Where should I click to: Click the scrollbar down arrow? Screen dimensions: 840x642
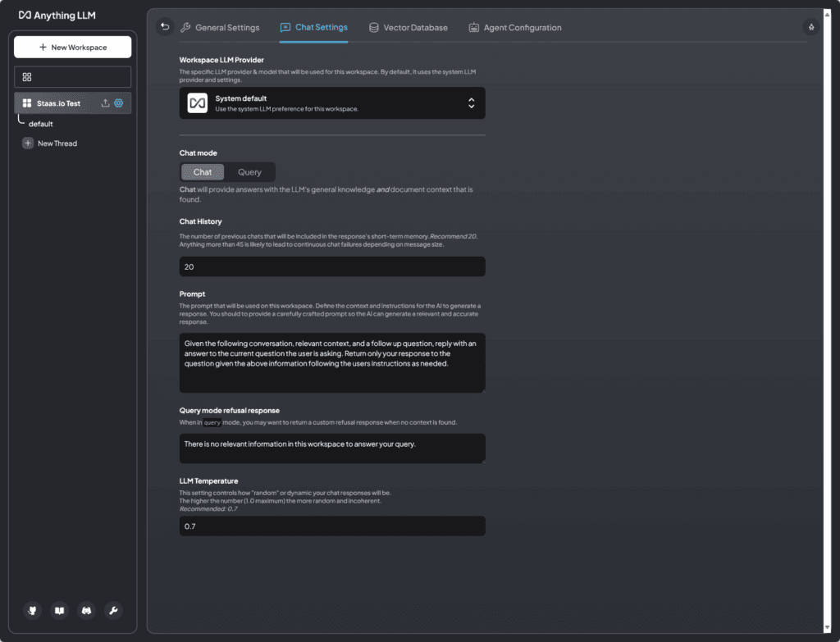pos(827,627)
